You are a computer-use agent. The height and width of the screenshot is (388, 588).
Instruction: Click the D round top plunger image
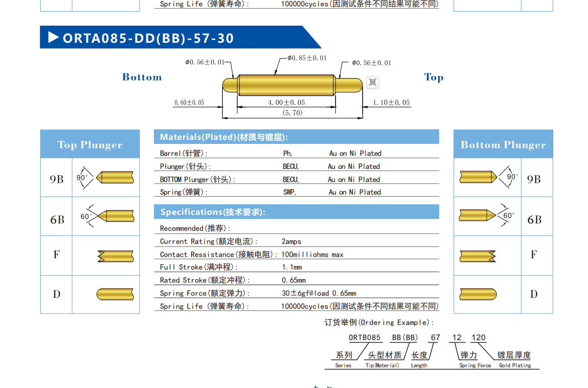point(115,294)
